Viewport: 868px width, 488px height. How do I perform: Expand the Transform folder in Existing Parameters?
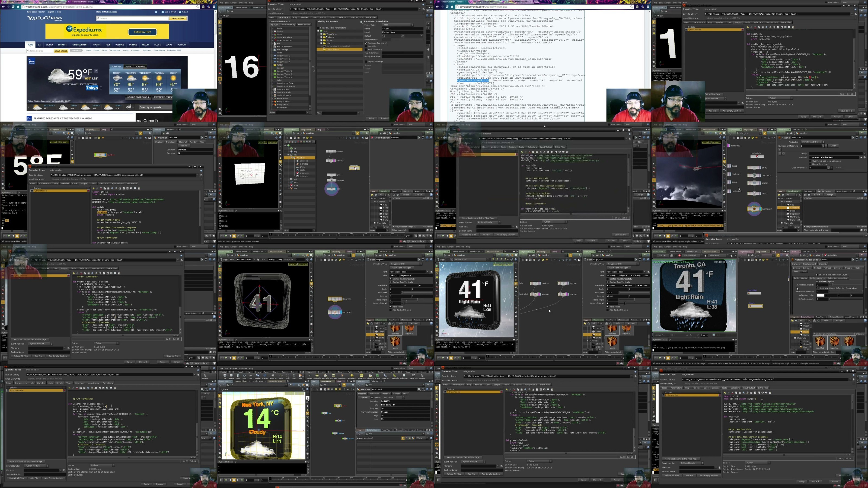[x=321, y=34]
